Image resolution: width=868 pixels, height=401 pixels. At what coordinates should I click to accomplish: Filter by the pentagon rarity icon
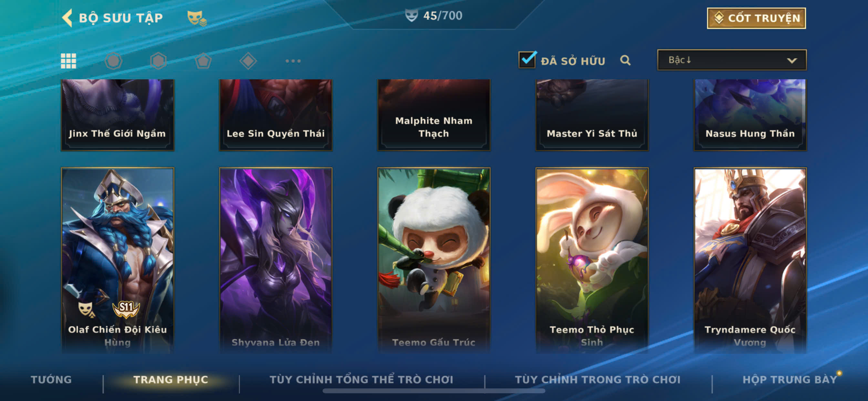click(x=203, y=61)
